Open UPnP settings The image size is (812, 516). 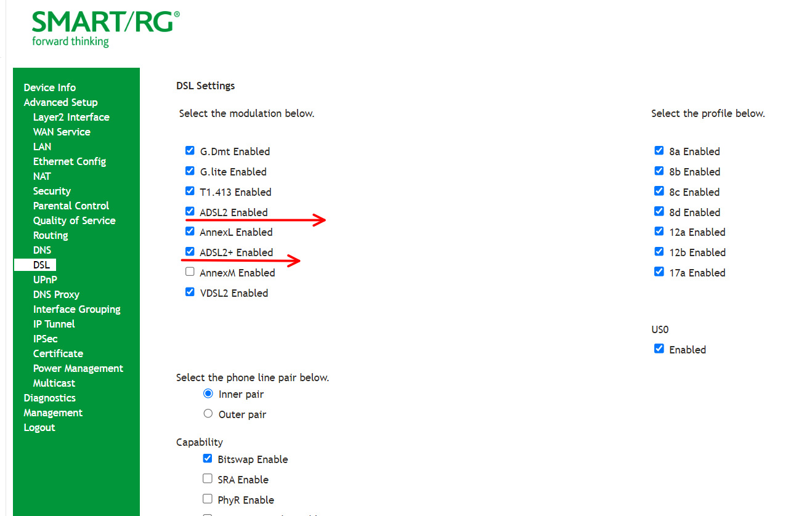click(x=45, y=280)
